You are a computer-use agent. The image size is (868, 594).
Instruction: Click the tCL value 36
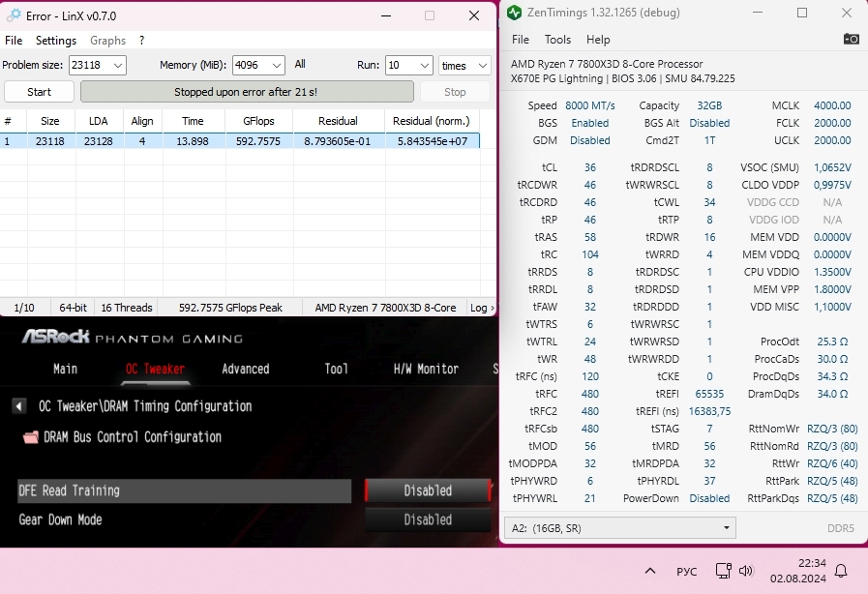click(x=590, y=167)
